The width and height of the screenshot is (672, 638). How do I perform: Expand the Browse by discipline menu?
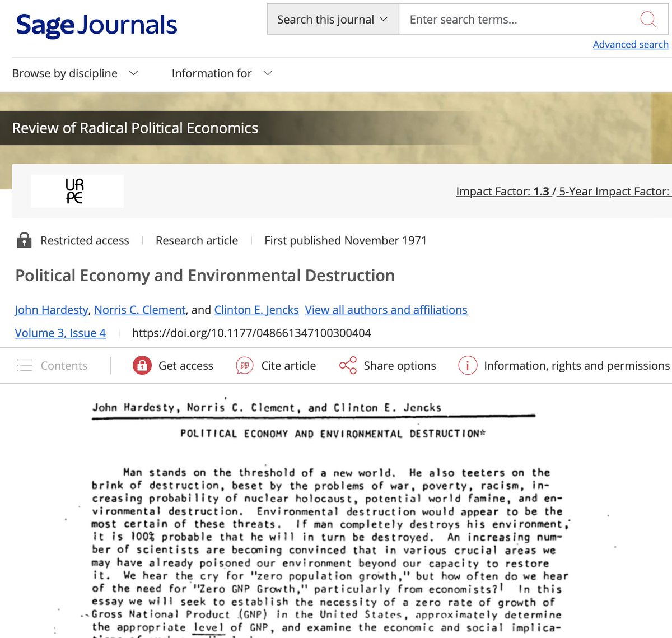coord(75,73)
